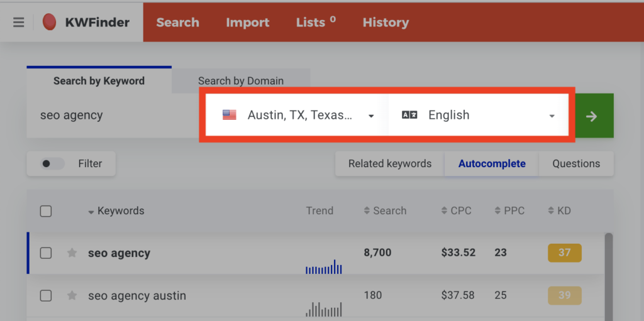
Task: Open the Search menu item
Action: (x=177, y=23)
